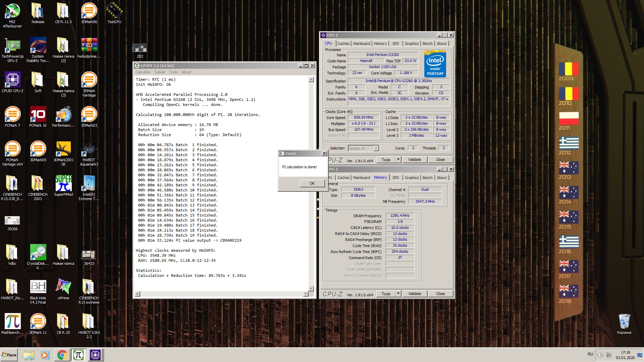Open Black Hole V4.2 Final icon
This screenshot has height=362, width=644.
click(38, 291)
